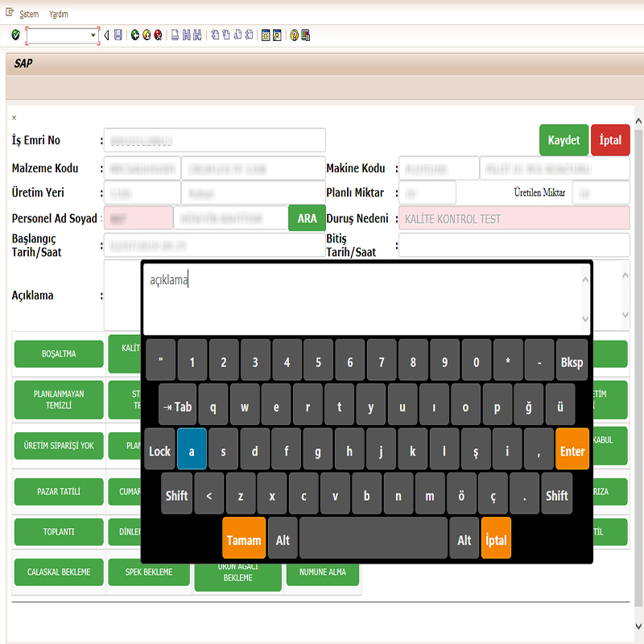The image size is (644, 644).
Task: Tap the '<' key next to Shift
Action: [209, 493]
